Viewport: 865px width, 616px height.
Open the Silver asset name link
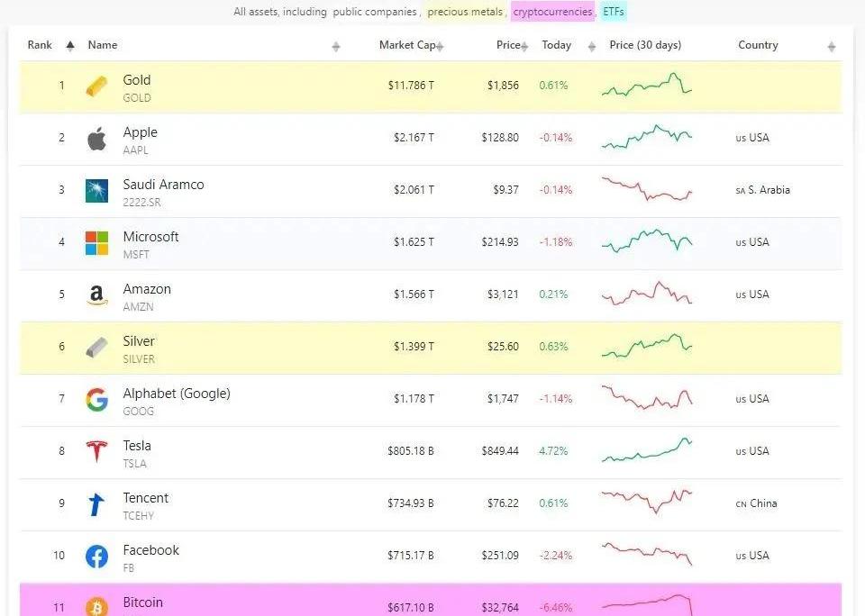(x=139, y=341)
